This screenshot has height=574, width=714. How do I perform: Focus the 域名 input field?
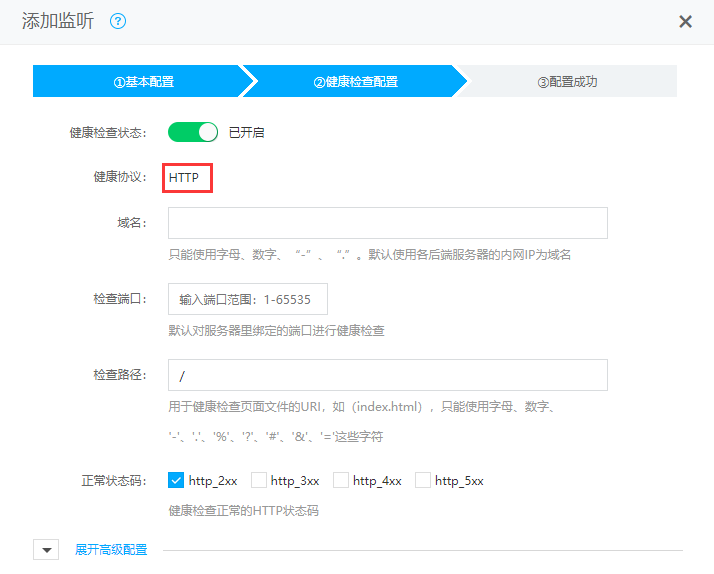point(387,223)
